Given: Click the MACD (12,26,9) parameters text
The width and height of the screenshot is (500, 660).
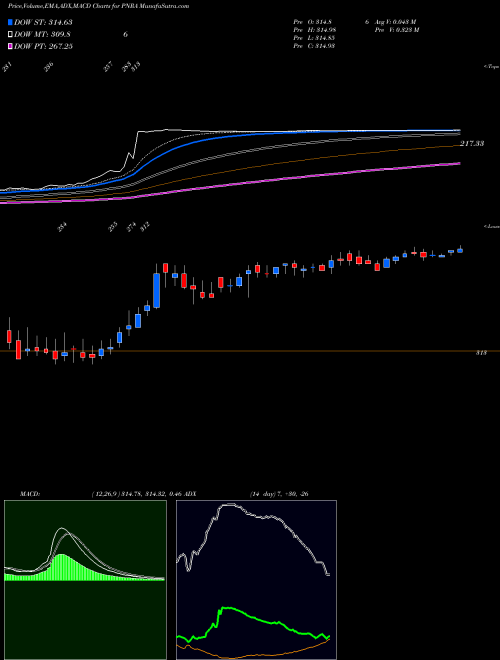Looking at the screenshot, I should click(137, 493).
